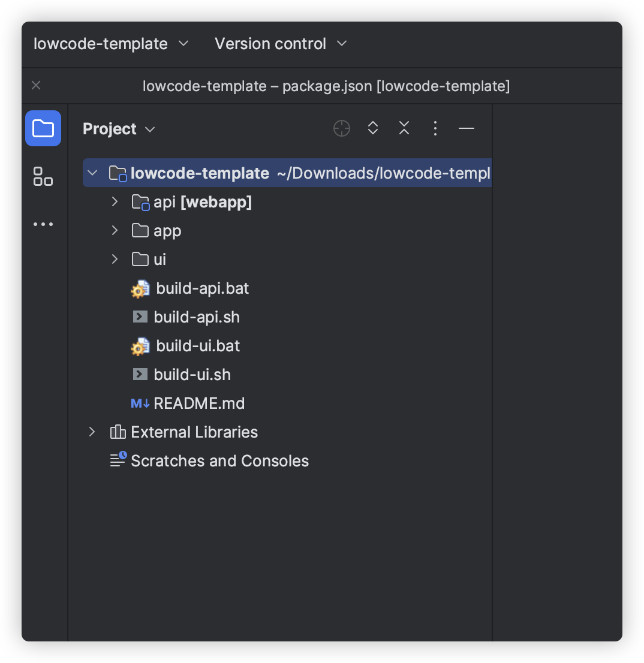Viewport: 644px width, 663px height.
Task: Expand the api [webapp] folder
Action: click(115, 202)
